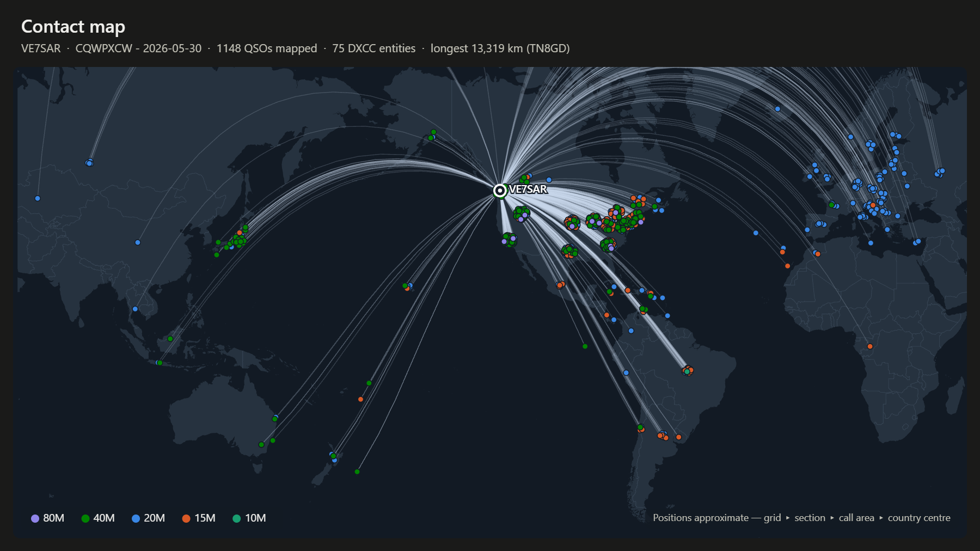
Task: Click longest 13,319 km (TN8GD) text
Action: coord(500,48)
